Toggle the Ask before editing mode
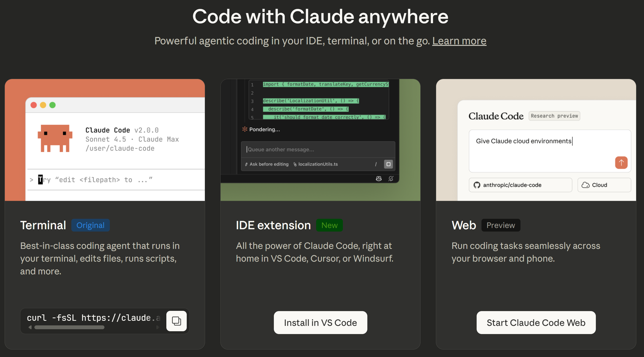 [x=267, y=164]
